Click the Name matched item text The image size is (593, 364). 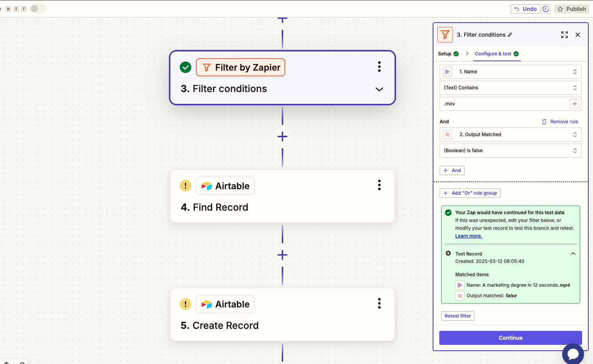click(x=518, y=285)
